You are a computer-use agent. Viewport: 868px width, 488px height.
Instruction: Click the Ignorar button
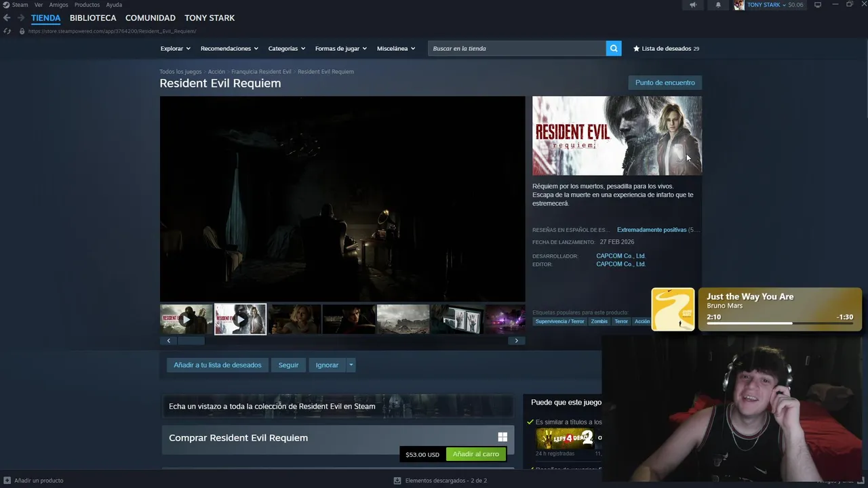tap(327, 365)
